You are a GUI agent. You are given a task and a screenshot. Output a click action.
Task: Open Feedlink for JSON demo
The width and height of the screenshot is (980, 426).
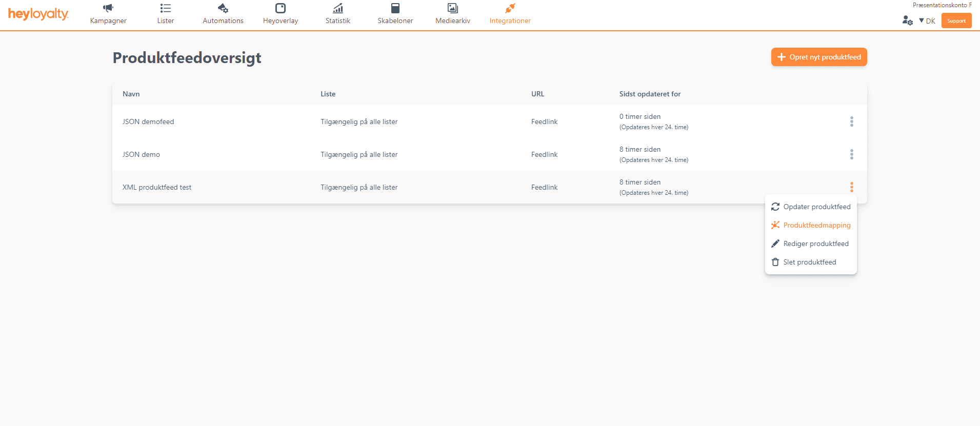[544, 154]
